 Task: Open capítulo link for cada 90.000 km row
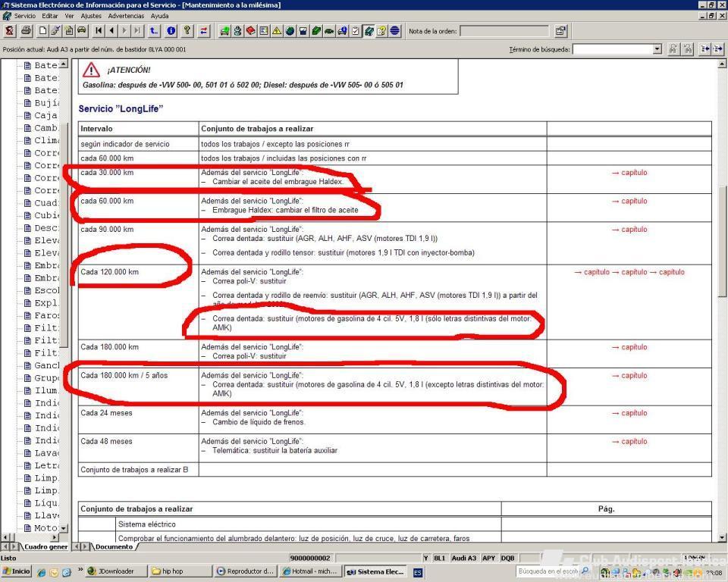[629, 230]
